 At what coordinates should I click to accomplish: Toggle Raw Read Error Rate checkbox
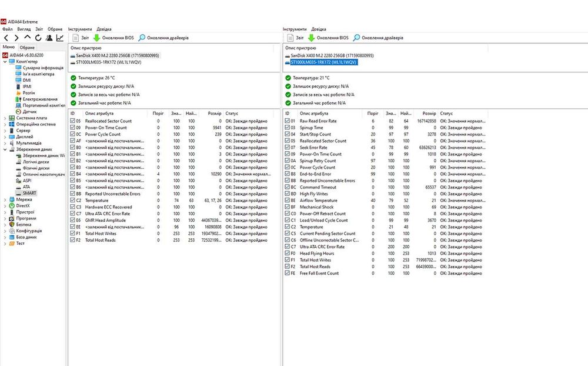(288, 121)
